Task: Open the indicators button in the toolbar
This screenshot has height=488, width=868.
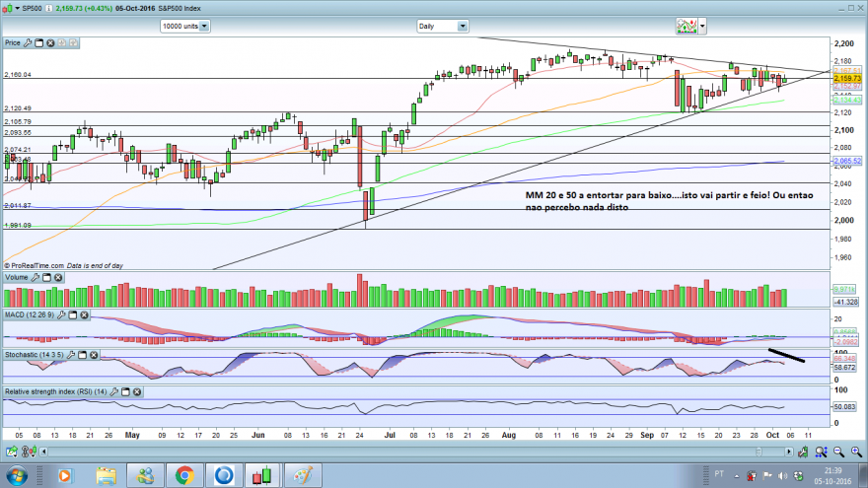Action: [x=687, y=26]
